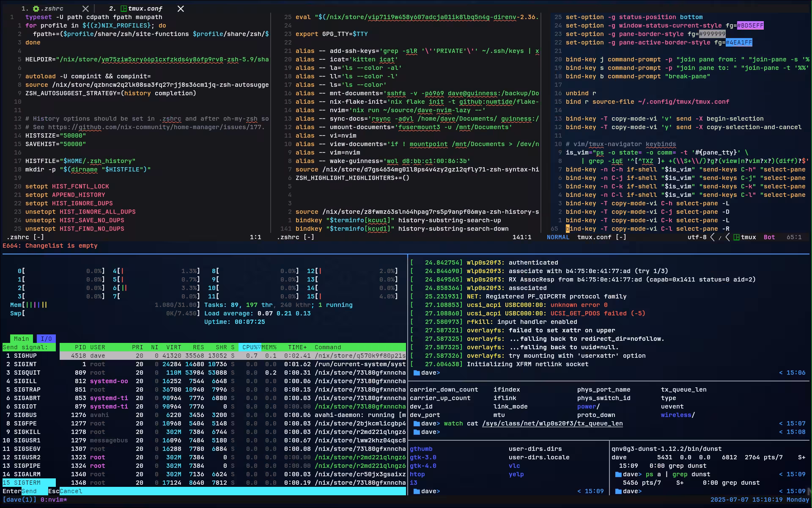The height and width of the screenshot is (508, 812).
Task: Sort htop by the Command column
Action: click(328, 347)
